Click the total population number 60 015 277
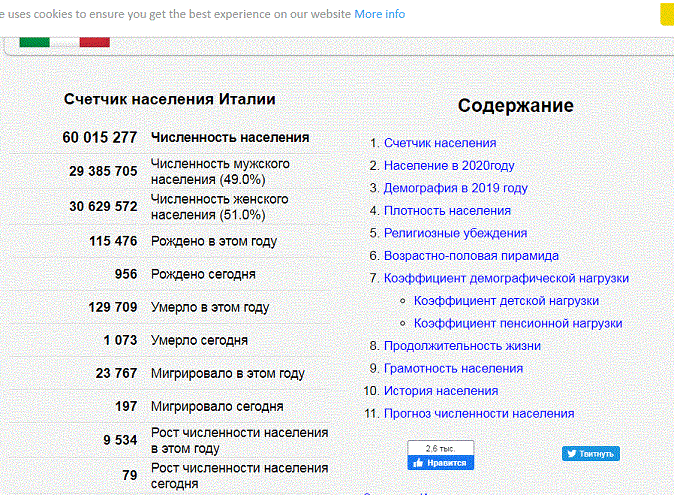 pos(99,138)
